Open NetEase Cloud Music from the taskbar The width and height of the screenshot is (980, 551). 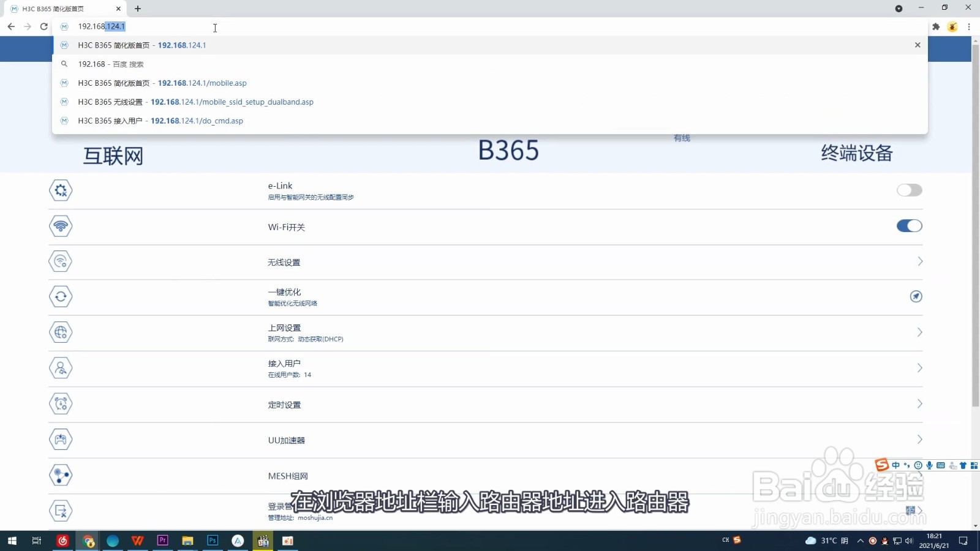coord(62,541)
